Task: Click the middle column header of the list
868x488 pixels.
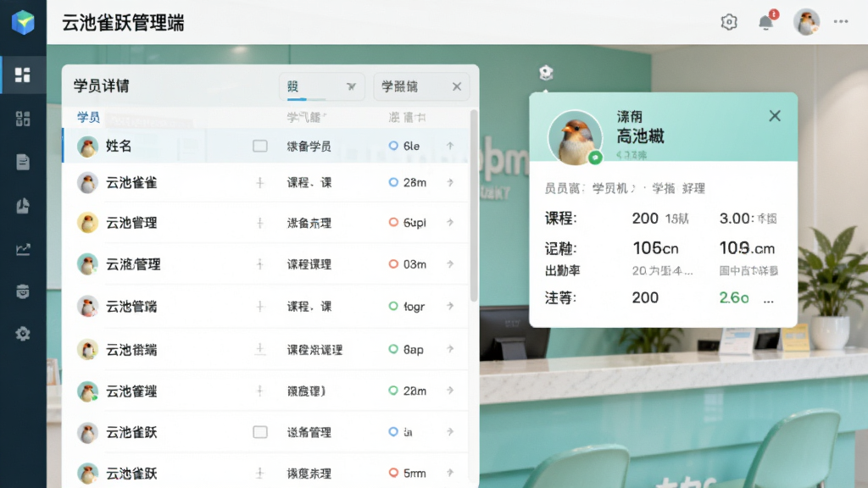Action: click(x=307, y=117)
